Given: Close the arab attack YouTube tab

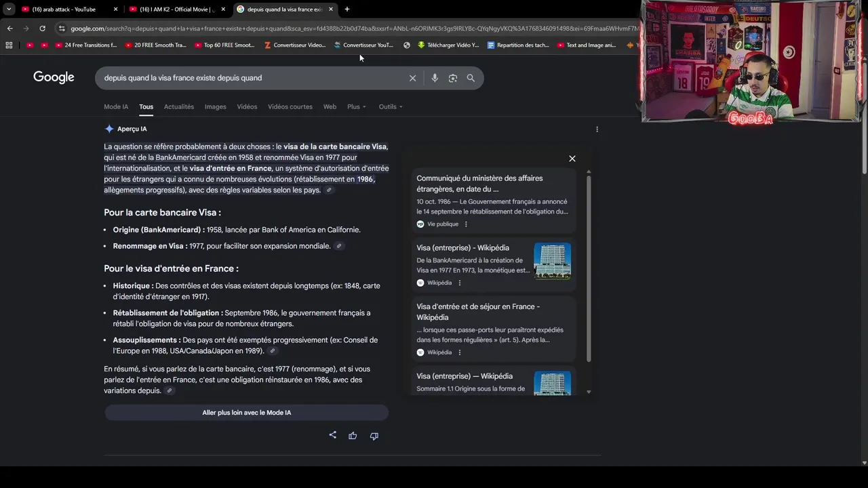Looking at the screenshot, I should [x=115, y=9].
